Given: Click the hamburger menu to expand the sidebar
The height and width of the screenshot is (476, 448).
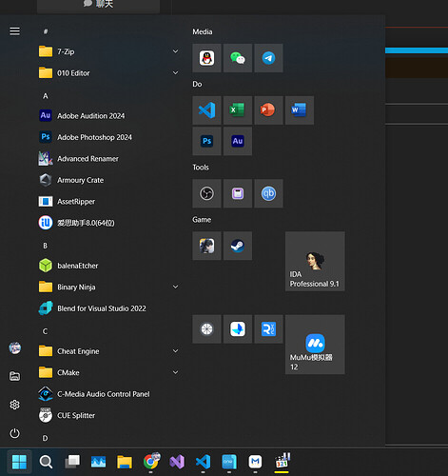Looking at the screenshot, I should coord(14,31).
